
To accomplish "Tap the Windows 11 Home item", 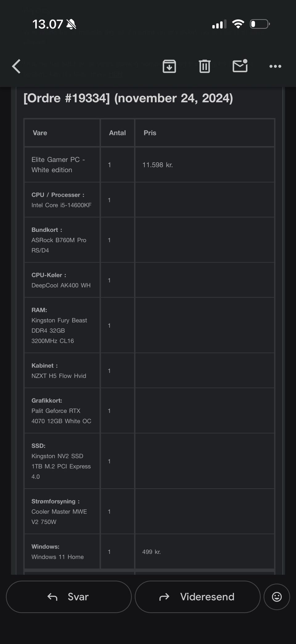I will coord(58,557).
